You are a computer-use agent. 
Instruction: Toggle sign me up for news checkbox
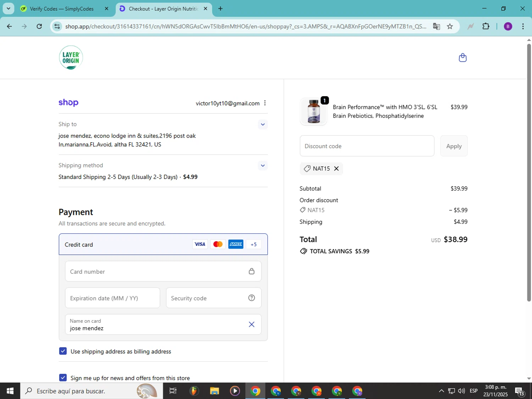(x=63, y=378)
